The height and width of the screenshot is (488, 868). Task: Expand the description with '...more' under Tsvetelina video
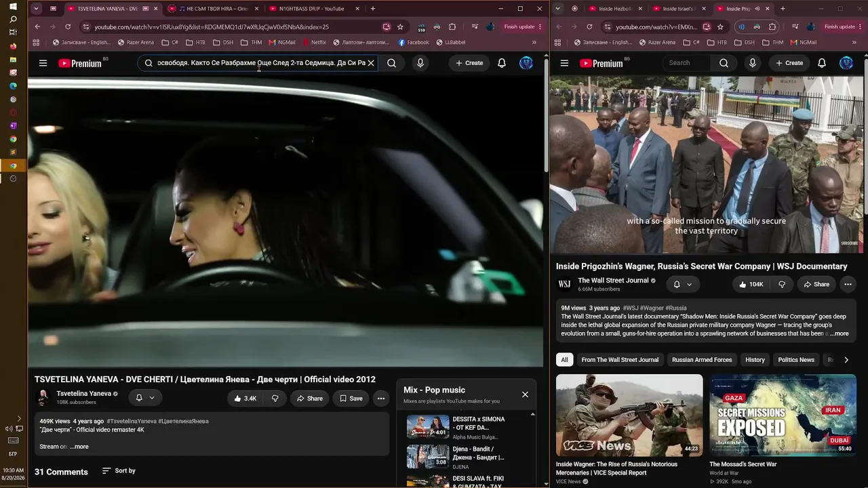(x=79, y=447)
